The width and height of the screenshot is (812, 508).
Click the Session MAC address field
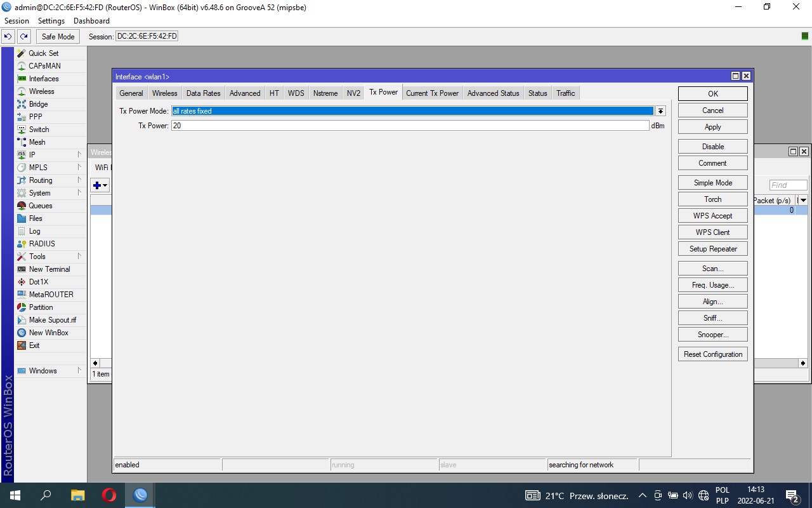(x=147, y=37)
